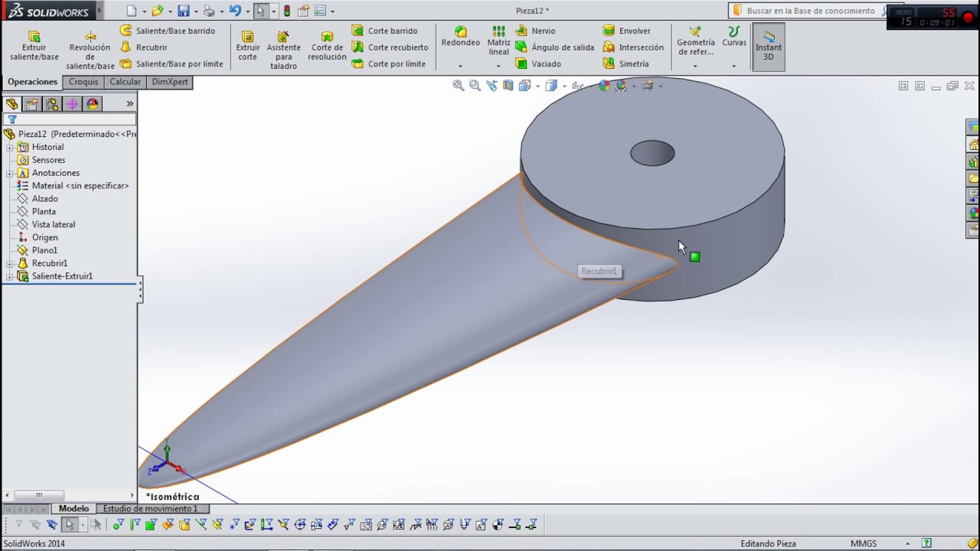
Task: Click Zoom to fit magnifier icon
Action: click(458, 86)
